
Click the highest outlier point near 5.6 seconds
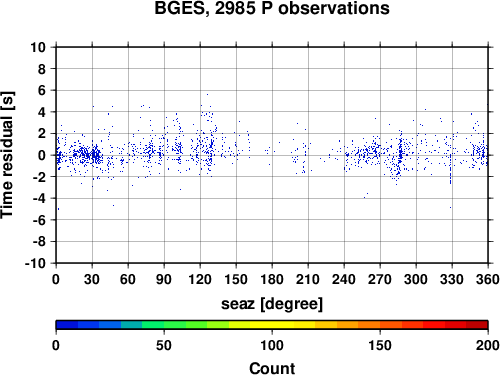[207, 94]
